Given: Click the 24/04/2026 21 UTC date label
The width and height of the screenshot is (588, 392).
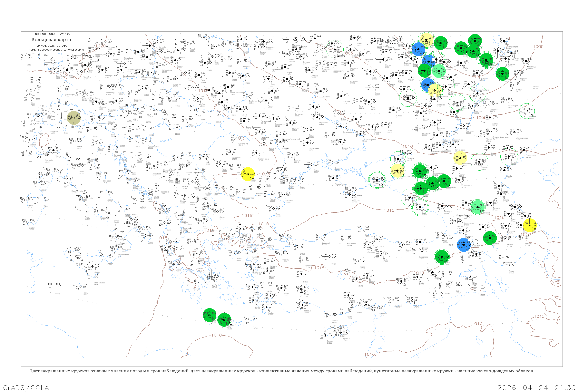Looking at the screenshot, I should [52, 45].
